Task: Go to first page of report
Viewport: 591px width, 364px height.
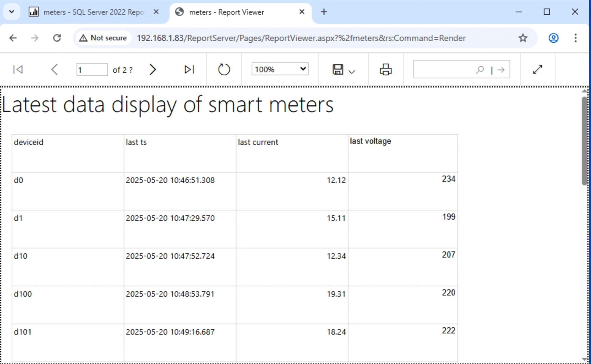Action: point(18,70)
